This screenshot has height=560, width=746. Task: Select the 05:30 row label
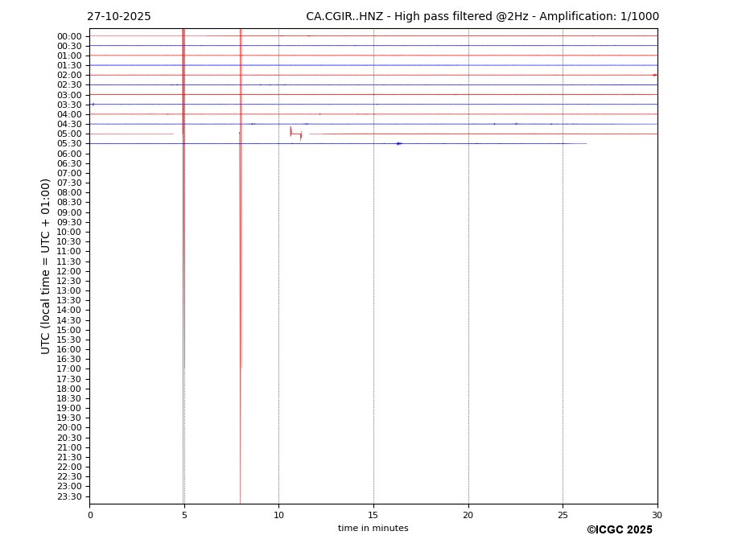69,144
